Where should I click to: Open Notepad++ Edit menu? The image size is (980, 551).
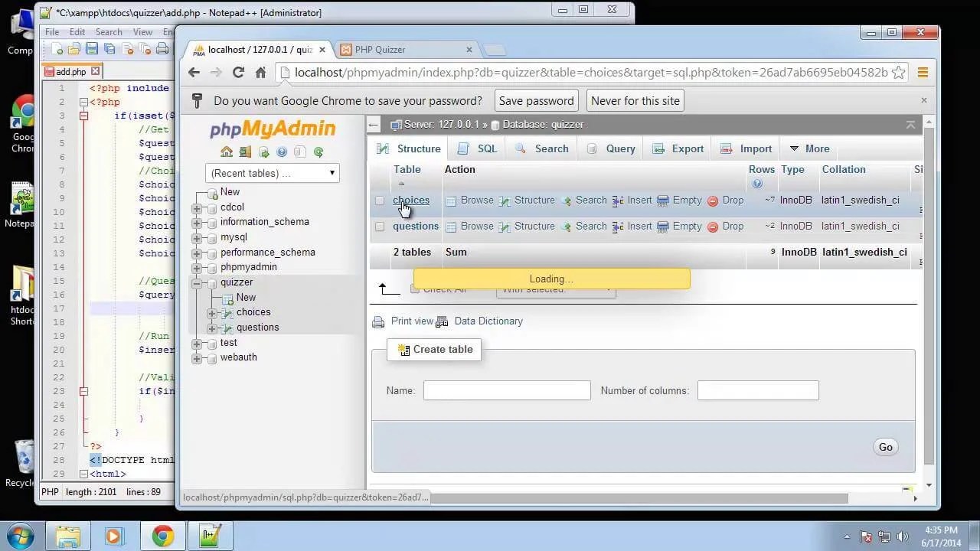click(77, 32)
